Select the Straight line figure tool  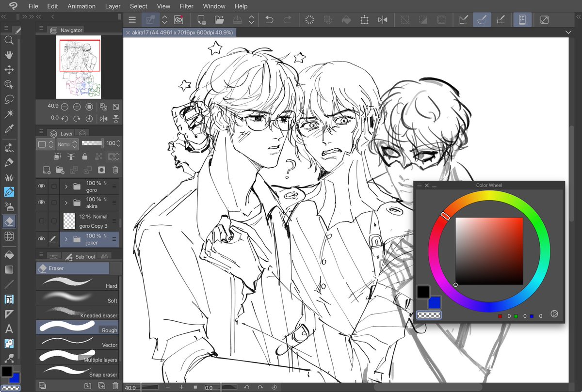pyautogui.click(x=9, y=284)
